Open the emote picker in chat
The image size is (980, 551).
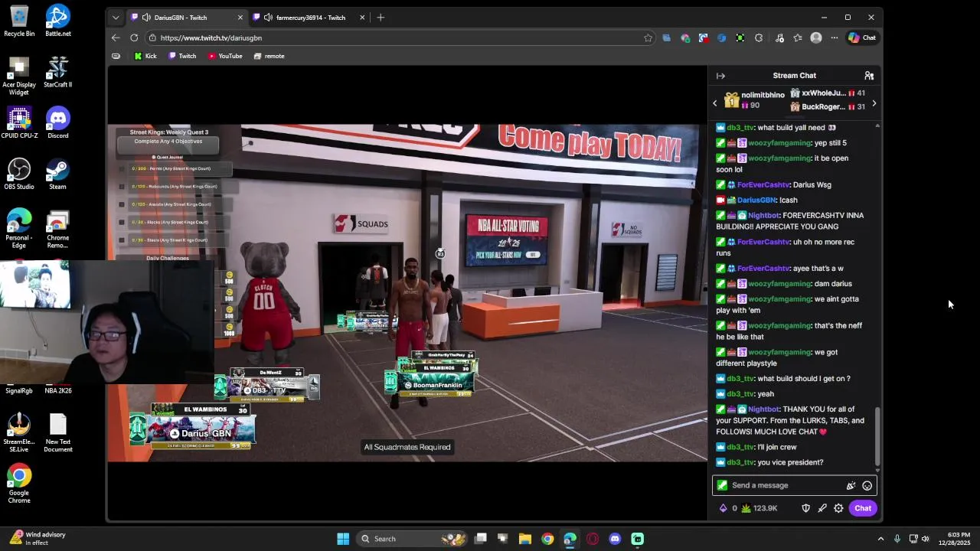(867, 485)
